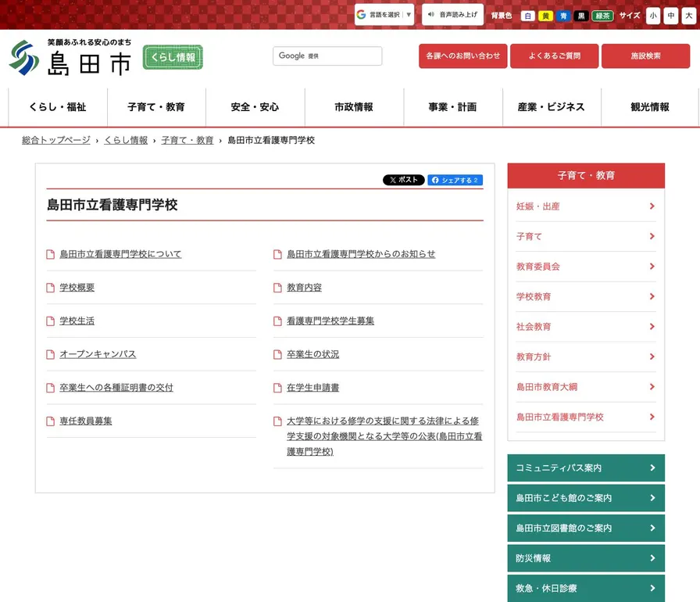Expand the 子育て sidebar entry
The width and height of the screenshot is (700, 602).
coord(586,236)
